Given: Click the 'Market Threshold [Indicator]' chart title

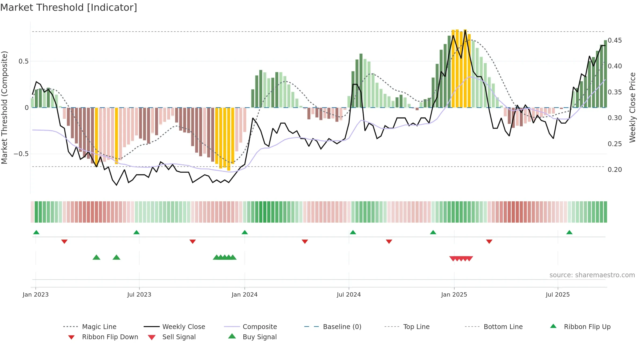Looking at the screenshot, I should 69,8.
